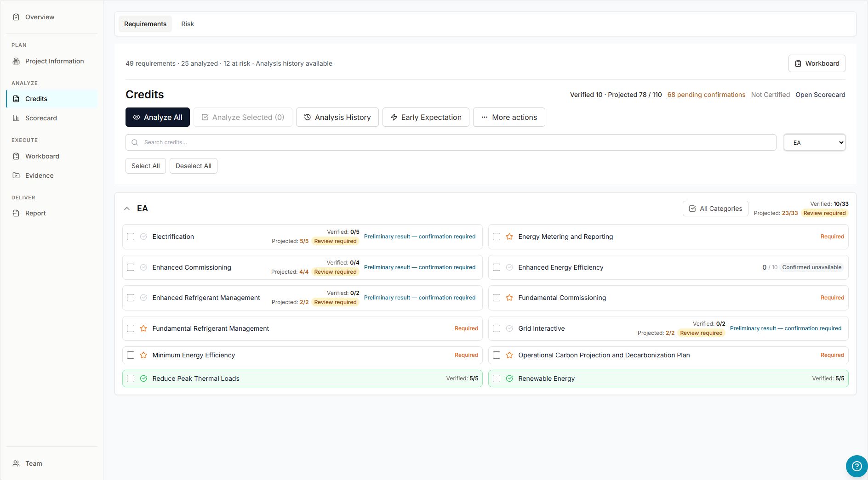Click the people icon next to Team
This screenshot has height=480, width=868.
click(x=16, y=463)
